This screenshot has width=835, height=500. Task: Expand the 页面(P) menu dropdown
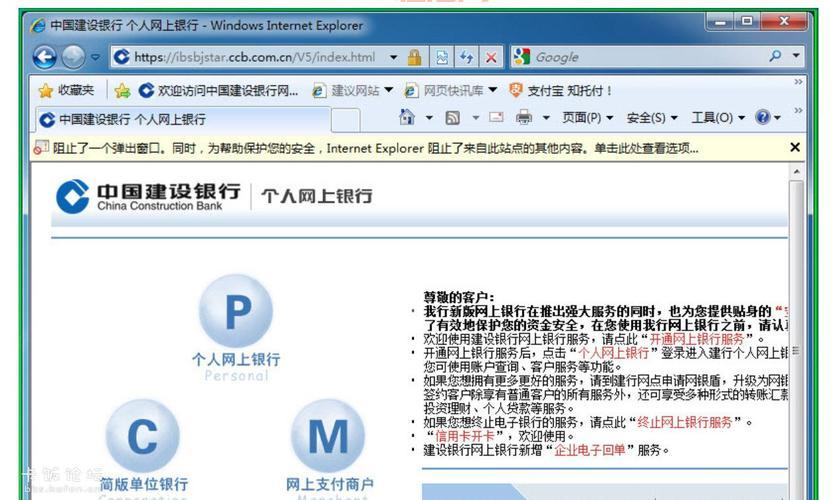(x=588, y=118)
